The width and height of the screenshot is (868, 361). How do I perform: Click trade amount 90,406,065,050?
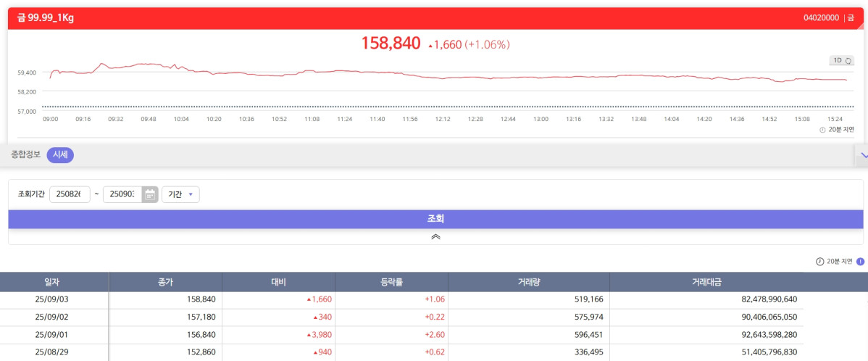(769, 318)
